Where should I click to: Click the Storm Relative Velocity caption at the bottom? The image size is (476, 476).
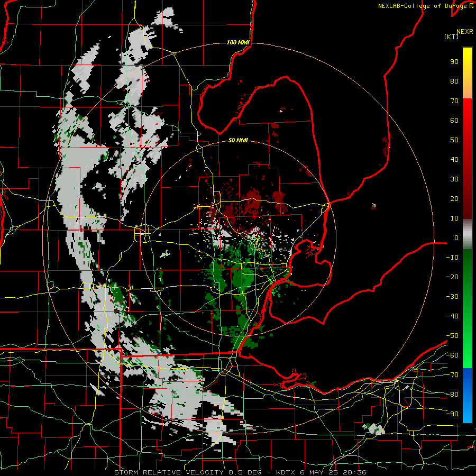point(240,472)
